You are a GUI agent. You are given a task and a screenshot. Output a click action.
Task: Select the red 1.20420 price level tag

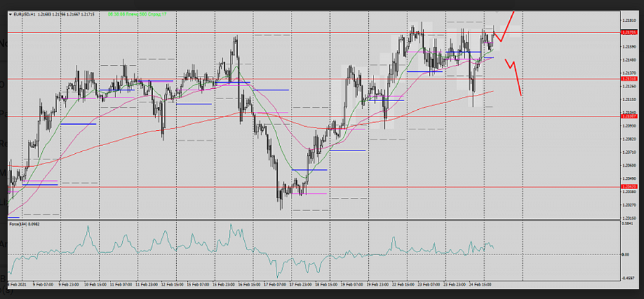pyautogui.click(x=628, y=186)
